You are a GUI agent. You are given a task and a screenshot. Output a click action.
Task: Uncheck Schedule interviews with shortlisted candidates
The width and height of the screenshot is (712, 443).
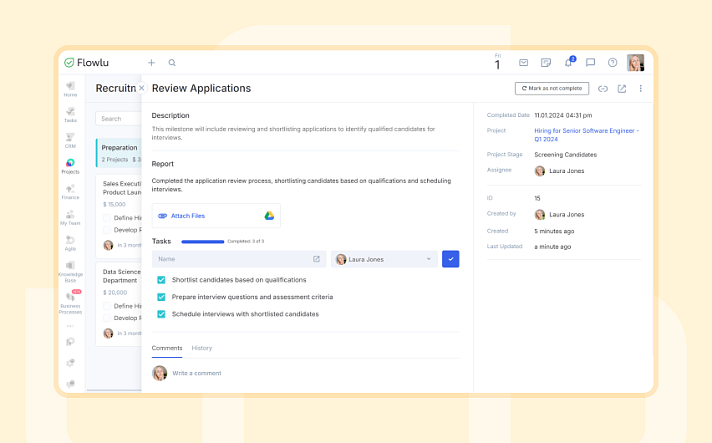click(x=161, y=314)
